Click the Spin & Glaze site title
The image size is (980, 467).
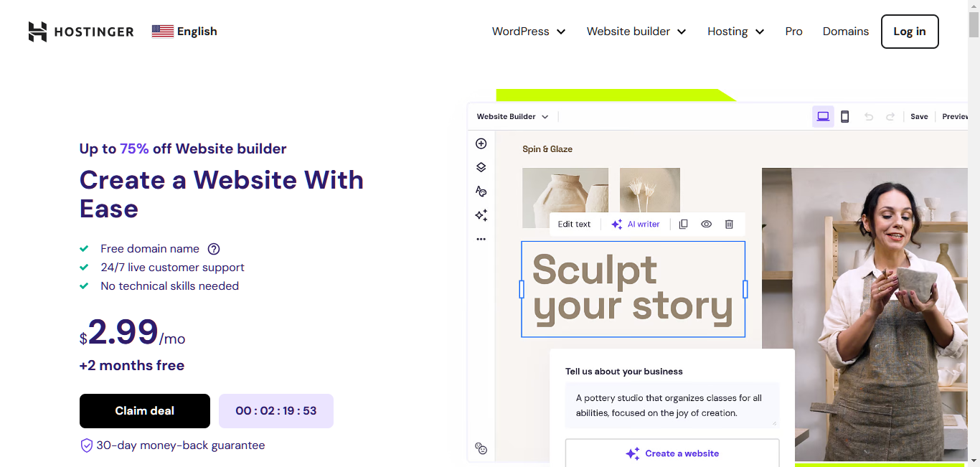click(x=547, y=149)
